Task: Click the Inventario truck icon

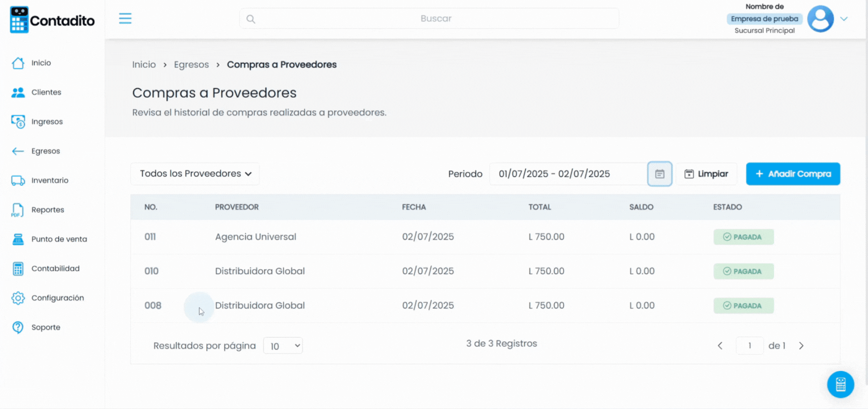Action: click(18, 180)
